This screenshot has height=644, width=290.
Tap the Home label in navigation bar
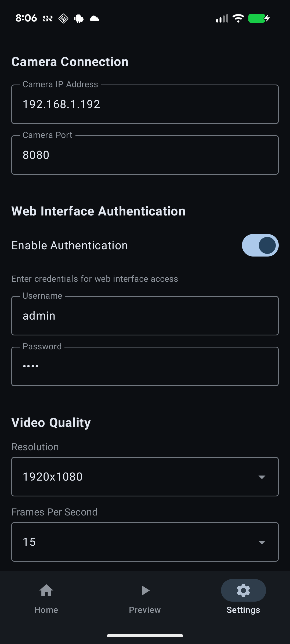pyautogui.click(x=46, y=610)
